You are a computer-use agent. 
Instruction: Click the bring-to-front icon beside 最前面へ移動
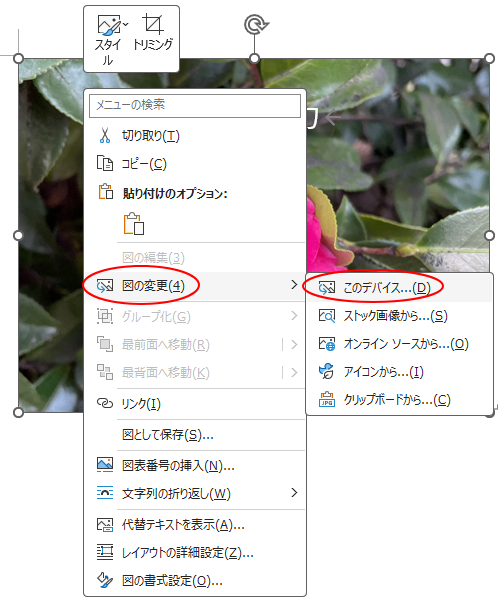105,344
